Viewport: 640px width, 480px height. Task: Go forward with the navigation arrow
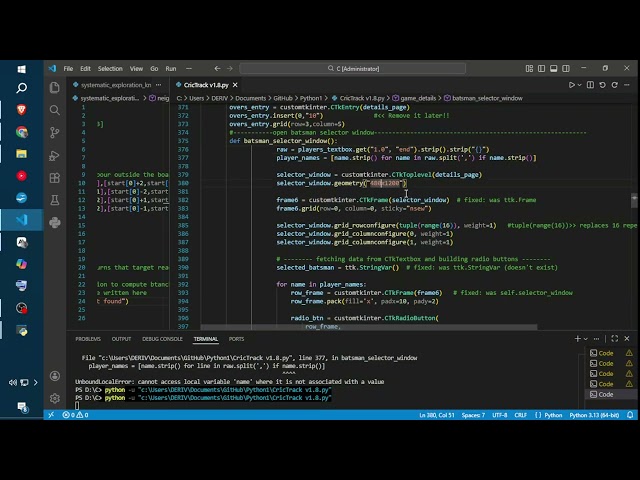(x=229, y=69)
